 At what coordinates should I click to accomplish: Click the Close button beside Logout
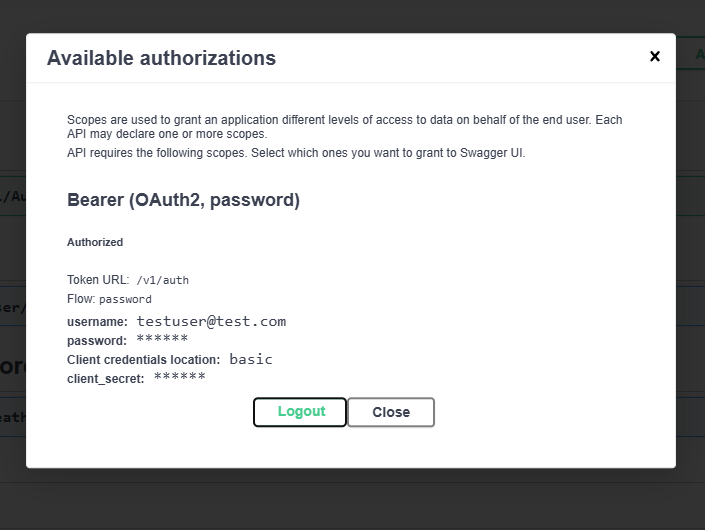[391, 412]
